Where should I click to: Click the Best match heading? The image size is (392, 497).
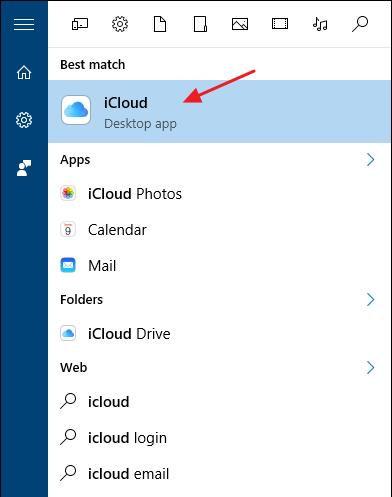tap(93, 64)
